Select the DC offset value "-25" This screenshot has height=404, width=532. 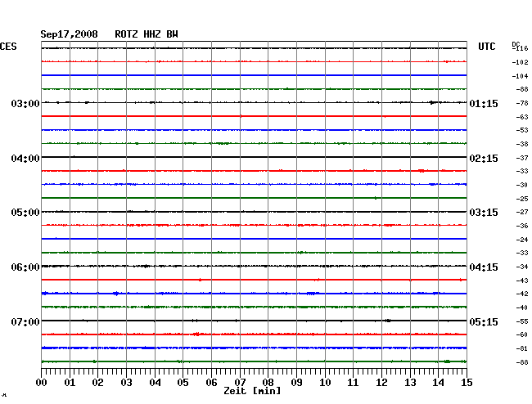point(522,199)
